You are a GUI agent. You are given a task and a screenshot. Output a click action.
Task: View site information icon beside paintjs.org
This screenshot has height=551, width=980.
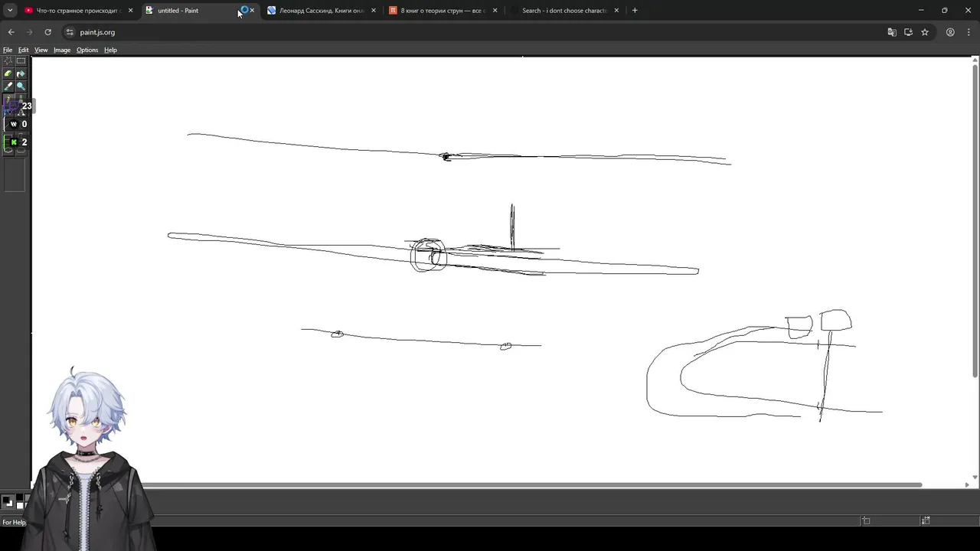tap(70, 32)
